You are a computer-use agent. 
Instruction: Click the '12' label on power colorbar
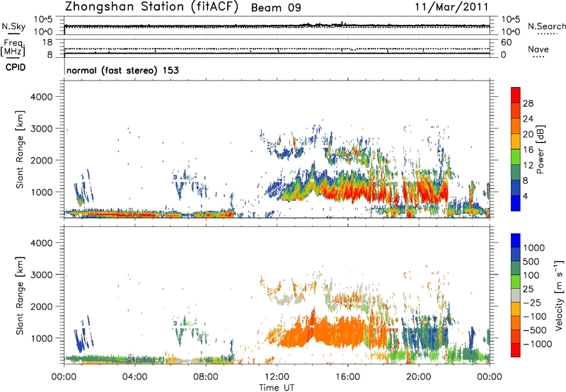pyautogui.click(x=528, y=166)
